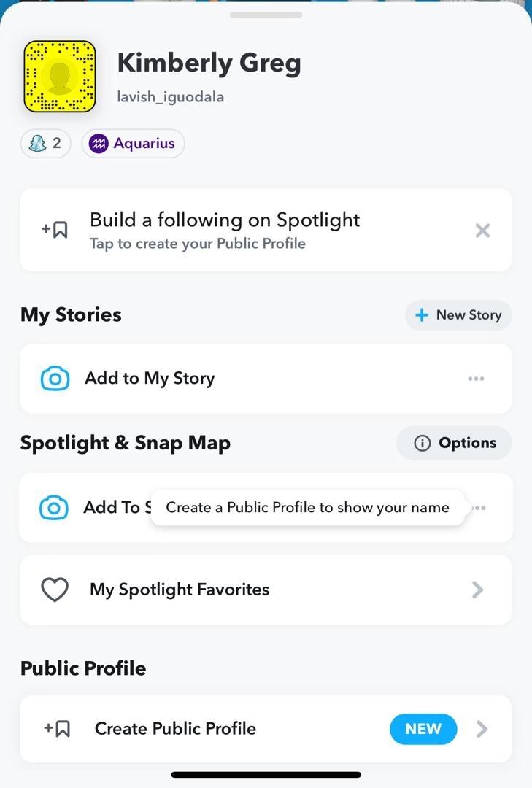This screenshot has height=788, width=532.
Task: Tap the Add To Spotlight camera icon
Action: pos(54,508)
